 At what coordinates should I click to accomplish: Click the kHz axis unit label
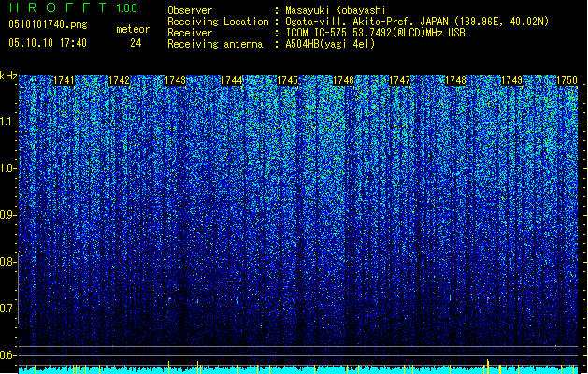click(8, 76)
